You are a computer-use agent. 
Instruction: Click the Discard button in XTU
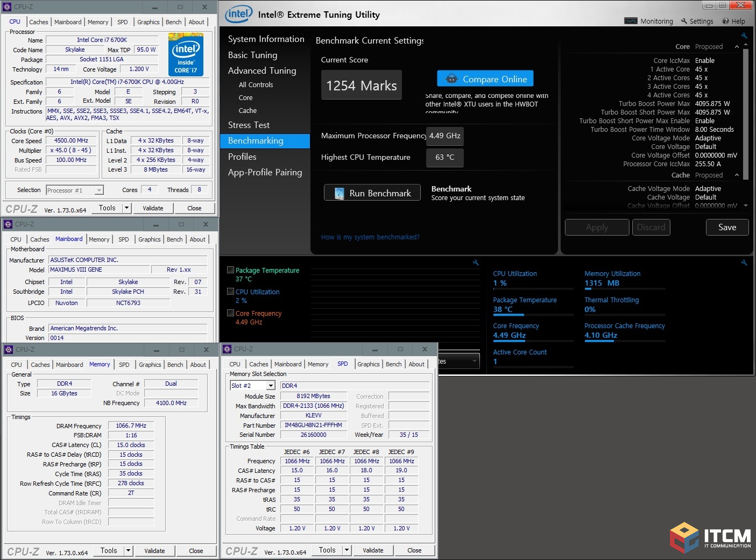click(651, 227)
